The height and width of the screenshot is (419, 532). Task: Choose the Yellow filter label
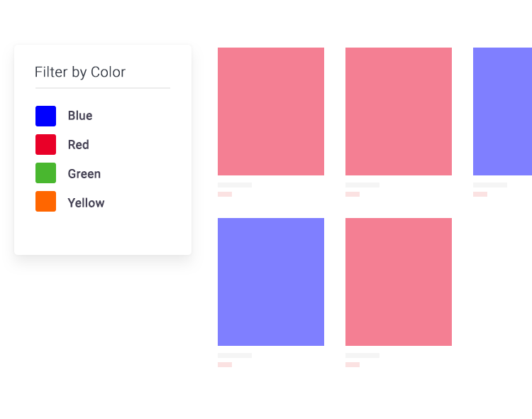point(86,203)
